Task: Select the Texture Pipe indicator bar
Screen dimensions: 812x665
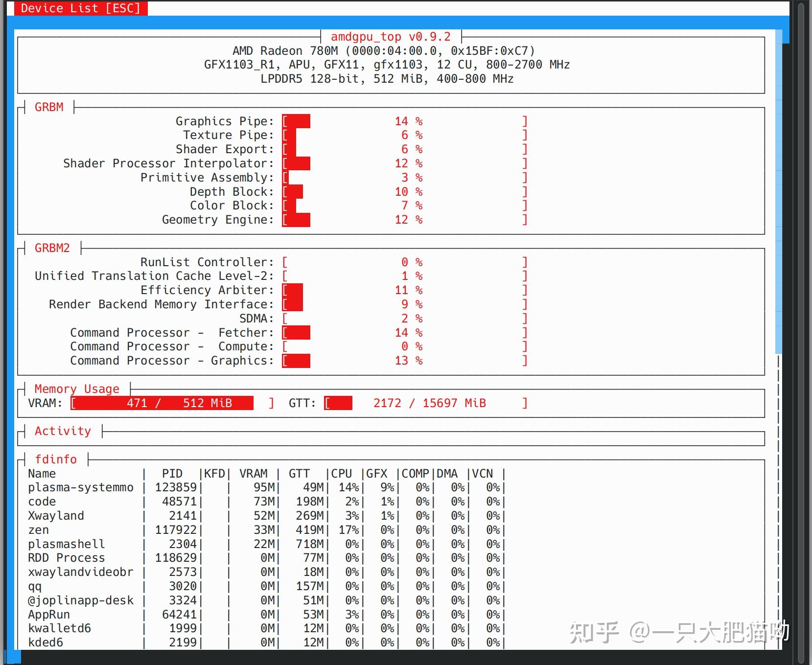Action: 404,135
